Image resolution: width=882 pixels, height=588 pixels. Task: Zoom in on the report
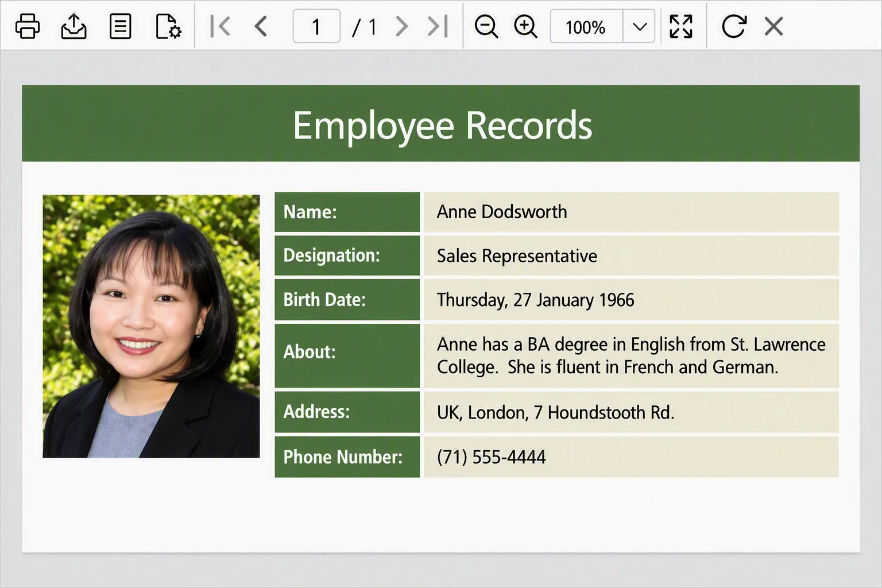pyautogui.click(x=525, y=26)
